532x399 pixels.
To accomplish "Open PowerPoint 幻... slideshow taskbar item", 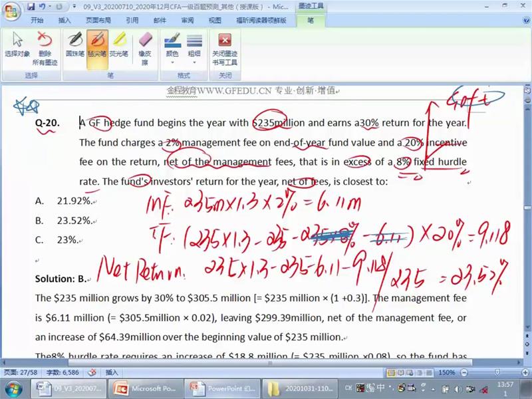I will 222,389.
